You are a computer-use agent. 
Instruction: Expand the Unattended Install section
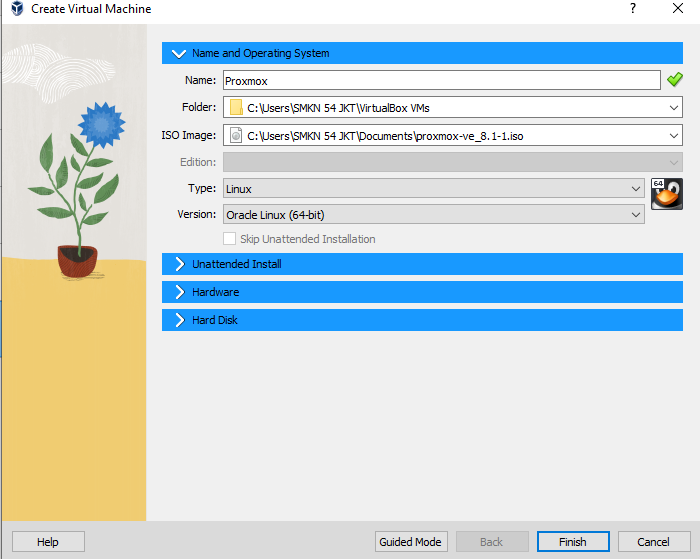tap(422, 264)
